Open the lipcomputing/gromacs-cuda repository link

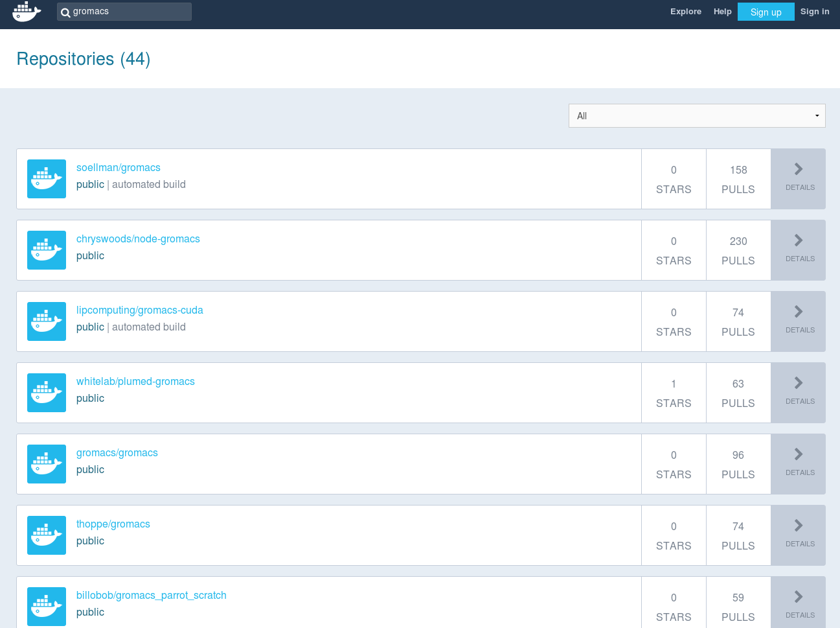(x=140, y=310)
